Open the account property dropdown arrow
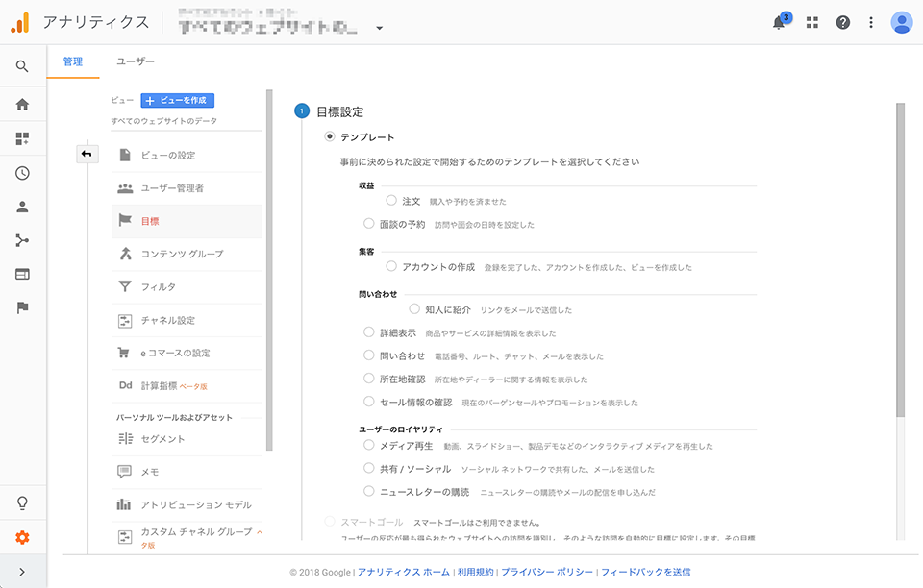Screen dimensions: 923x588 coord(380,28)
